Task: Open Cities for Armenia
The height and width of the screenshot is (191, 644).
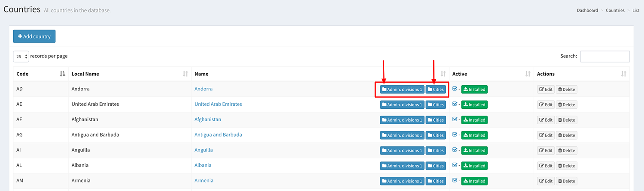Action: [x=436, y=181]
